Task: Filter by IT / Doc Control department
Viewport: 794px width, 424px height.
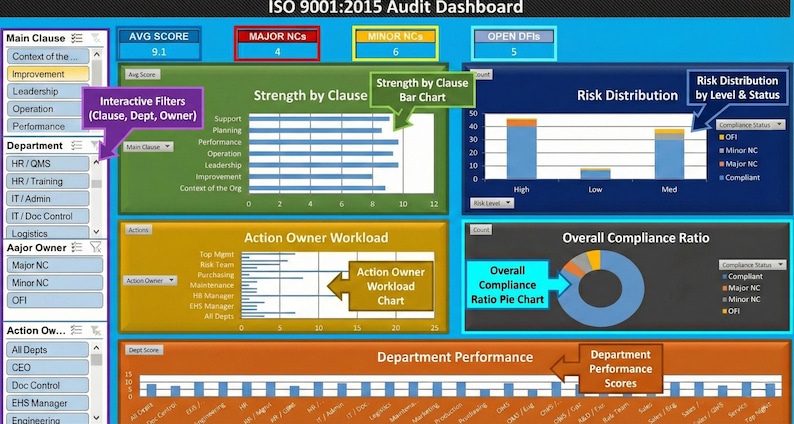Action: coord(48,216)
